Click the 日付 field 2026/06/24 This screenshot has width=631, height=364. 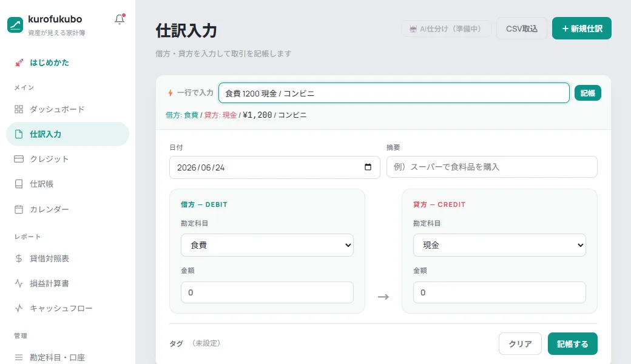[274, 167]
